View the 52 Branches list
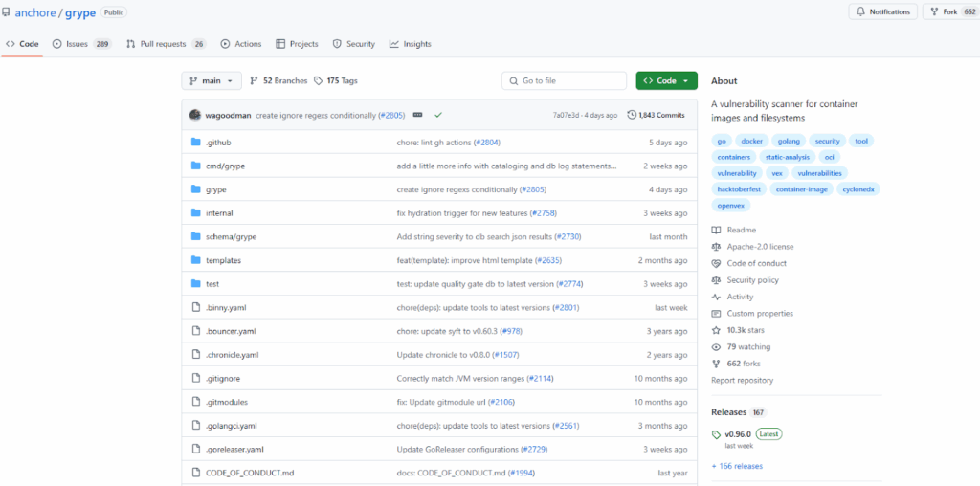The height and width of the screenshot is (486, 980). [x=278, y=81]
